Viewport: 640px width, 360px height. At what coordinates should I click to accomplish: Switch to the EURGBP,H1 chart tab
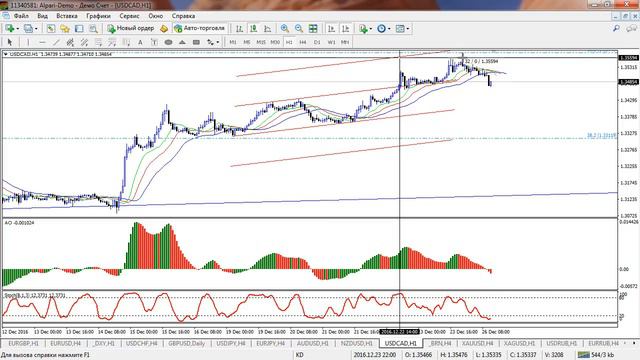[x=23, y=343]
